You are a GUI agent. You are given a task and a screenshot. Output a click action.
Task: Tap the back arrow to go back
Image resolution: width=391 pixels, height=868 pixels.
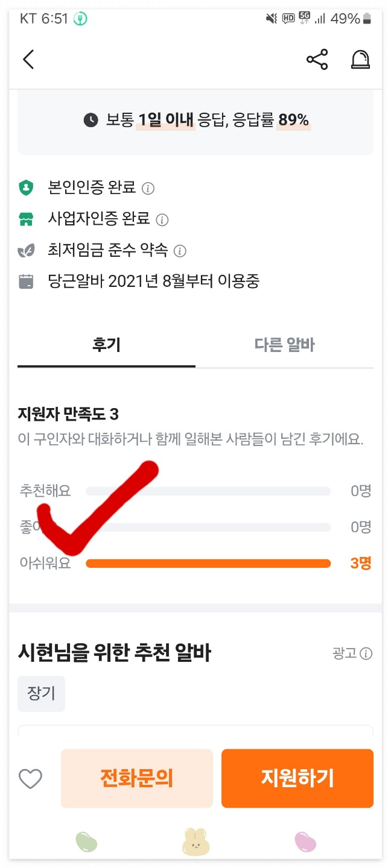[28, 60]
